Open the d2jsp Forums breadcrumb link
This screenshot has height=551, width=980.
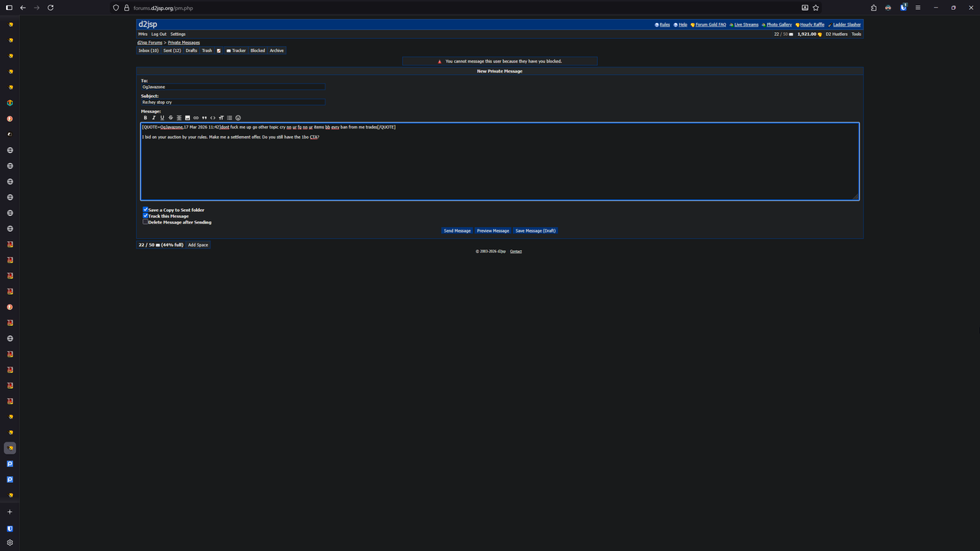pos(150,43)
